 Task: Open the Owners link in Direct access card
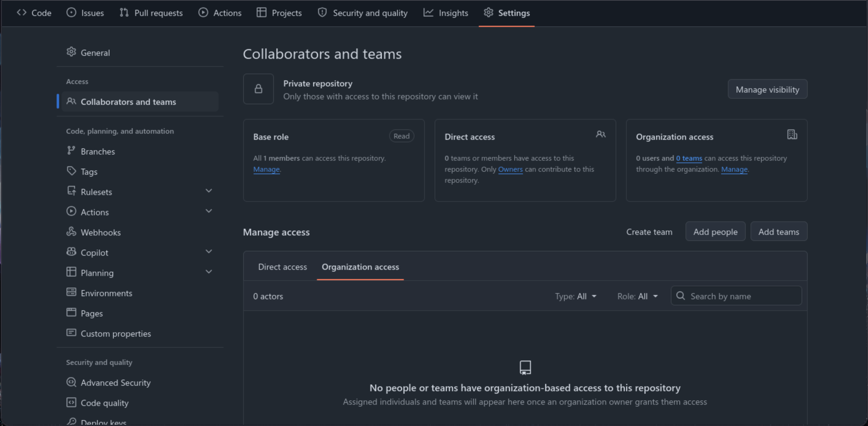pyautogui.click(x=510, y=169)
